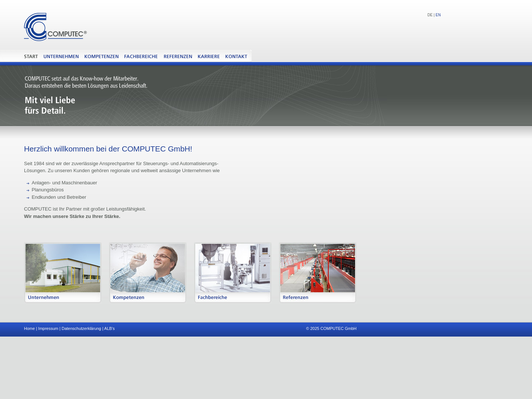This screenshot has height=399, width=532.
Task: Click 'Anlagen- und Maschinenbauer' list item
Action: 64,183
